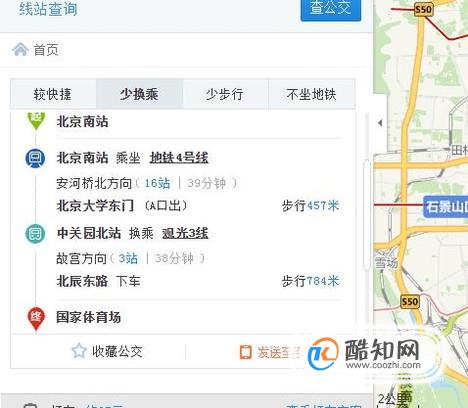This screenshot has height=408, width=468.
Task: Click the 线站查询 link at top
Action: [48, 9]
